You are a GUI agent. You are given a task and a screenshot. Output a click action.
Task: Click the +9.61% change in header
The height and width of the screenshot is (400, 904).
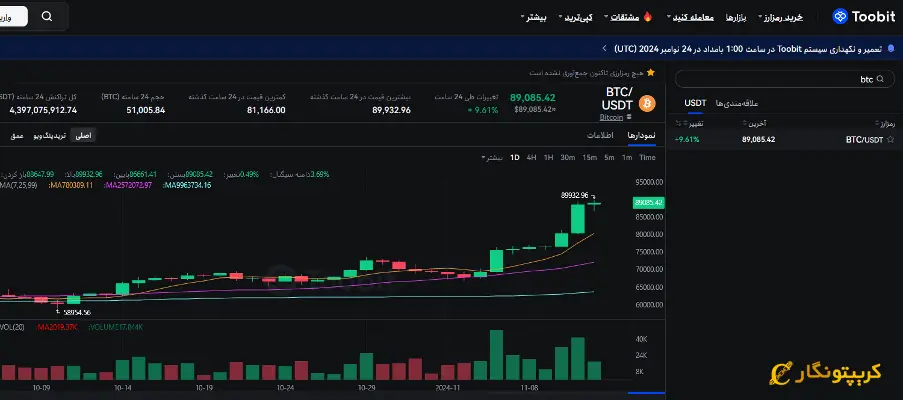click(x=482, y=110)
